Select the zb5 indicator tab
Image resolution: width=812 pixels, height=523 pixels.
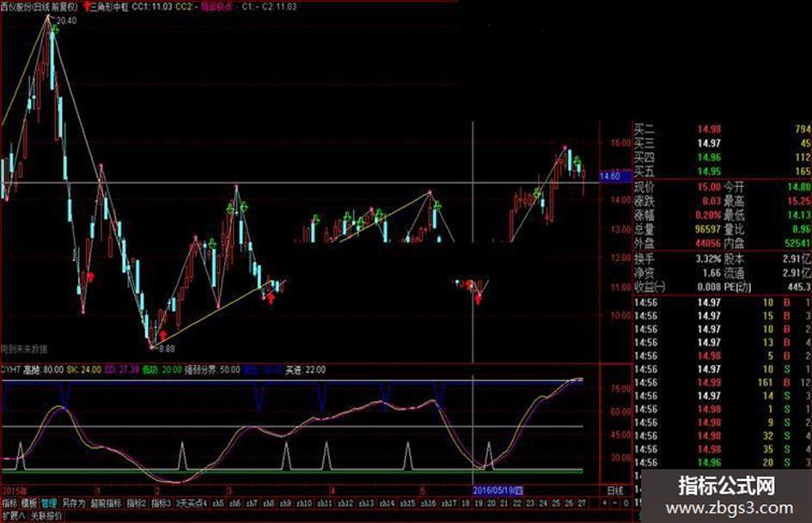pyautogui.click(x=218, y=502)
